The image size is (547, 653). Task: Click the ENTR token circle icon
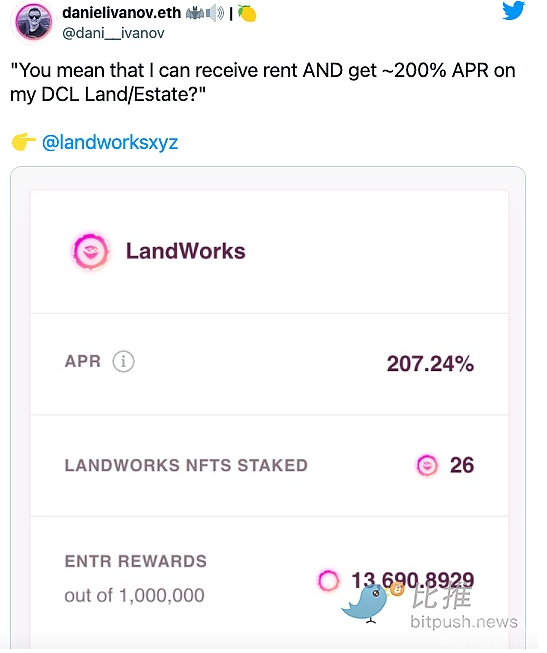click(329, 580)
